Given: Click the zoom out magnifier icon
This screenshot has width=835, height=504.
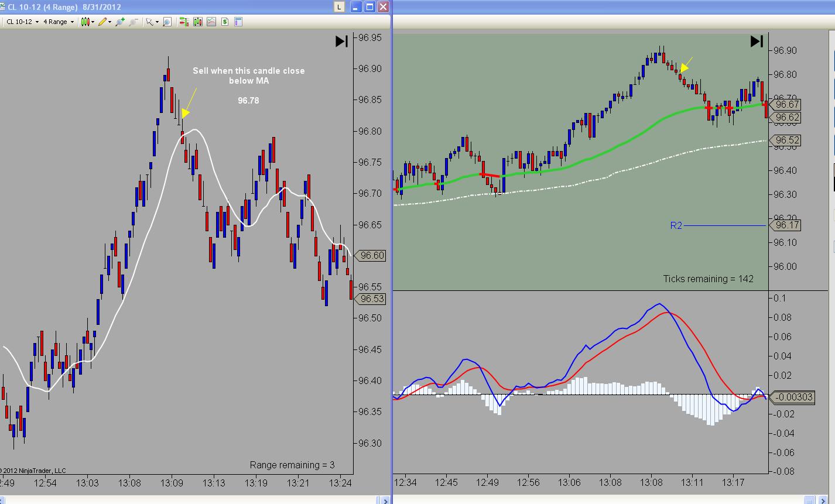Looking at the screenshot, I should click(134, 22).
